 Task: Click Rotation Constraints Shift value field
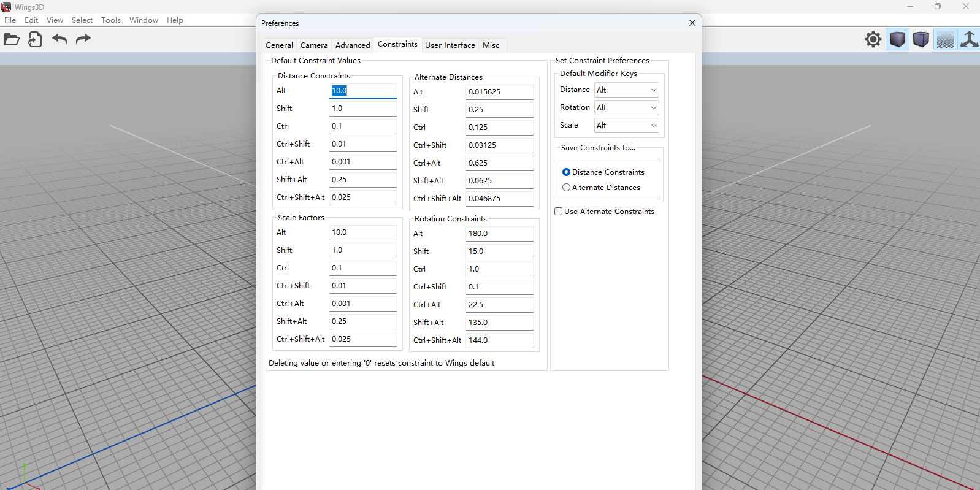coord(499,251)
